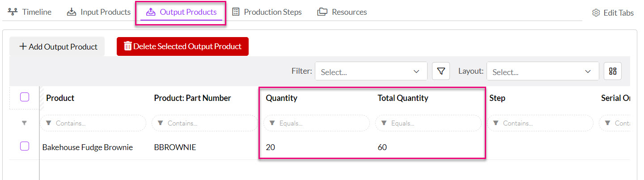Open the Layout dropdown

click(x=542, y=71)
